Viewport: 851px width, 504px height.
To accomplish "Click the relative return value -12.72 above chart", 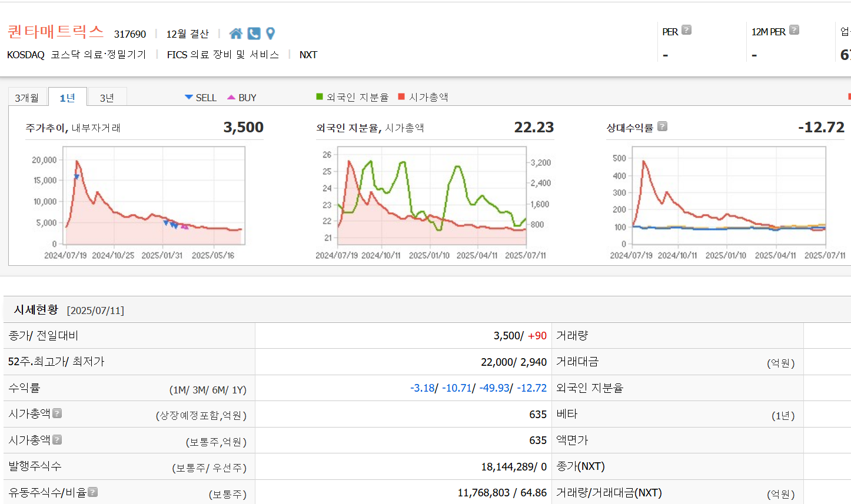I will 821,127.
